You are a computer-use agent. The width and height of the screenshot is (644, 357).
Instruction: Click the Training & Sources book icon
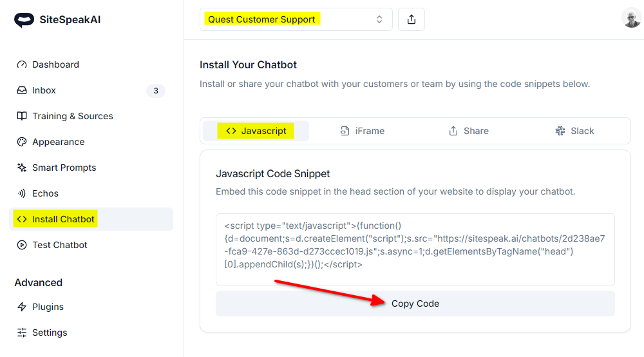click(22, 116)
